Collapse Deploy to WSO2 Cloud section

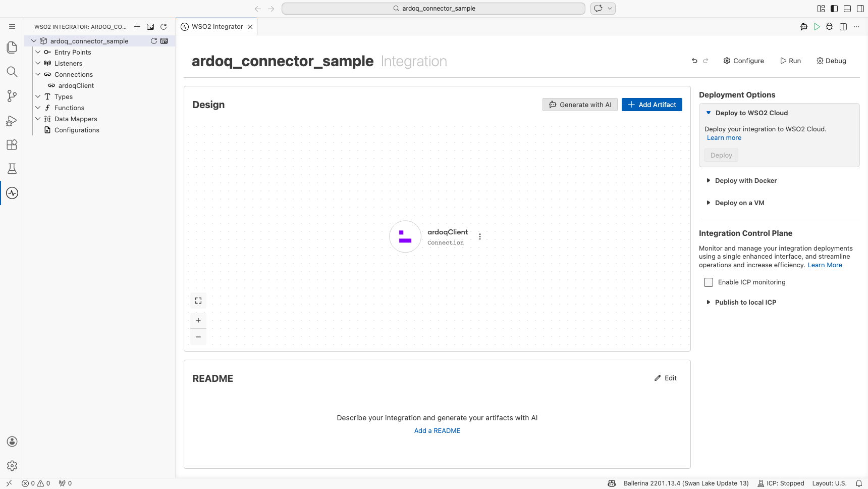point(709,113)
